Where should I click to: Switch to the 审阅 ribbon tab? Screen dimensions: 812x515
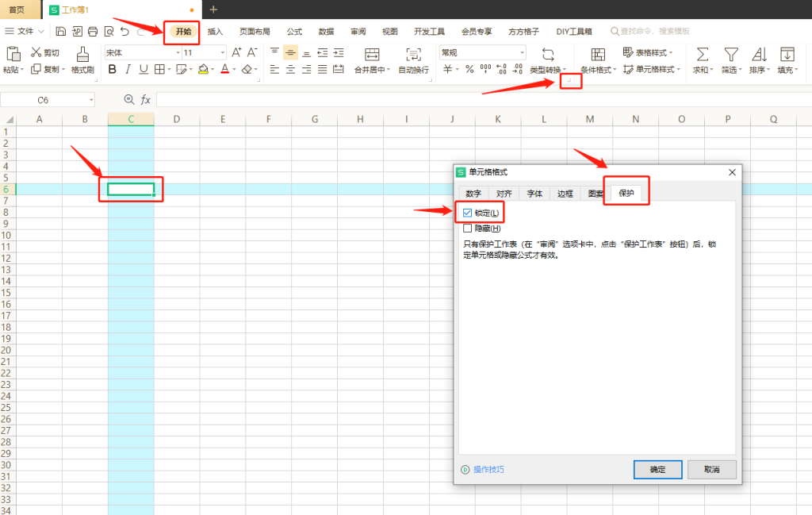pos(358,32)
